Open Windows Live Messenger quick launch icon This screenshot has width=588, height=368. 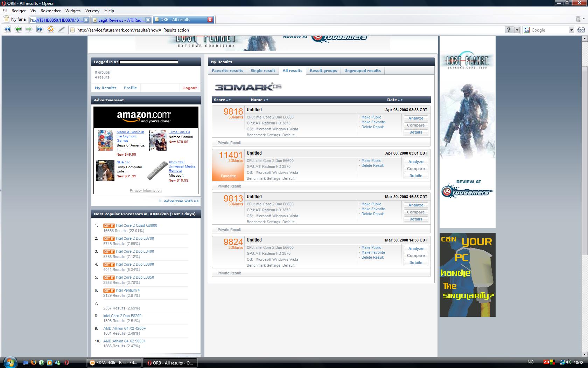pos(58,363)
